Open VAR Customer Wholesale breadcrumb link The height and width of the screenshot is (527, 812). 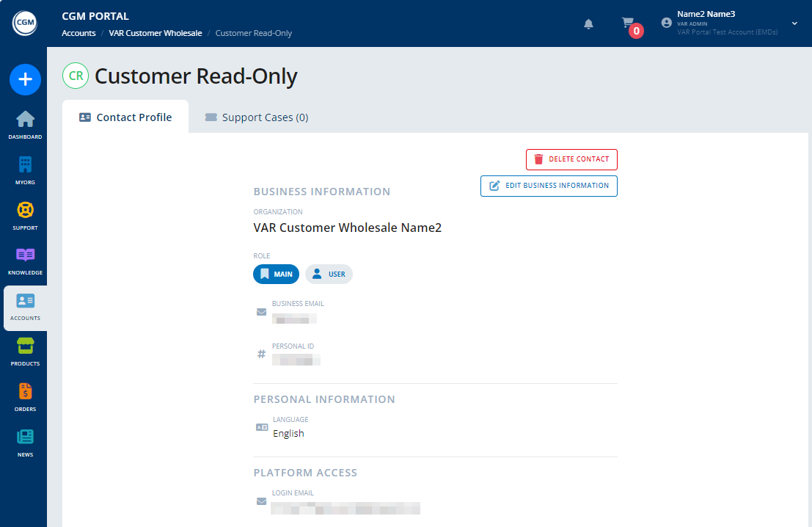coord(155,33)
